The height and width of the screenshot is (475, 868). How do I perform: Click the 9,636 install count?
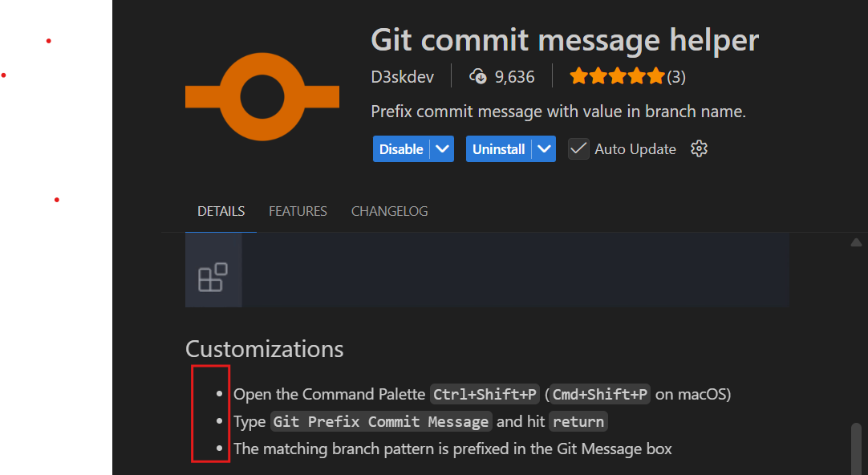(515, 76)
